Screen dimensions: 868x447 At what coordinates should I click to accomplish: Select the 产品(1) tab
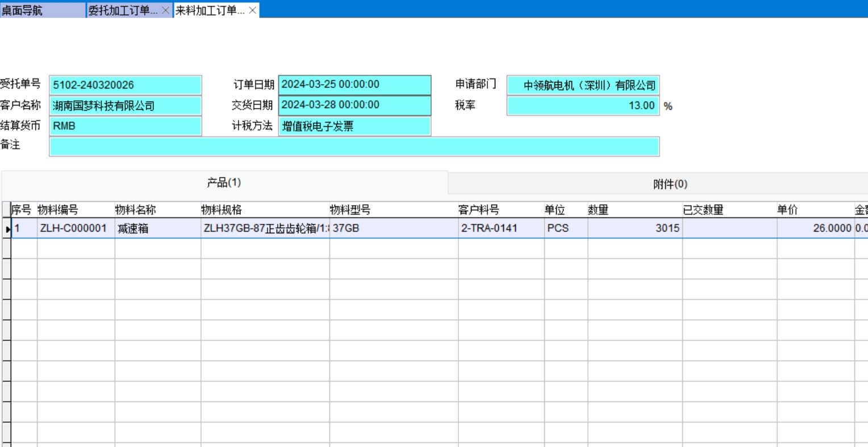pos(224,183)
